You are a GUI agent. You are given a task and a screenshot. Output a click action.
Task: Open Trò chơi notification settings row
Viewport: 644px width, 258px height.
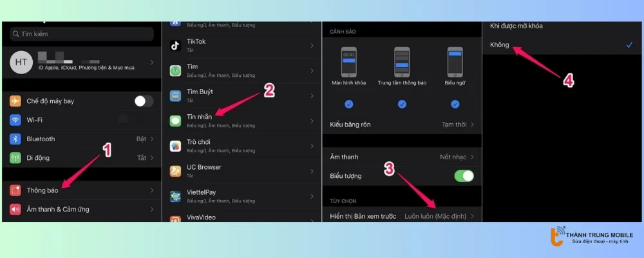pyautogui.click(x=241, y=146)
